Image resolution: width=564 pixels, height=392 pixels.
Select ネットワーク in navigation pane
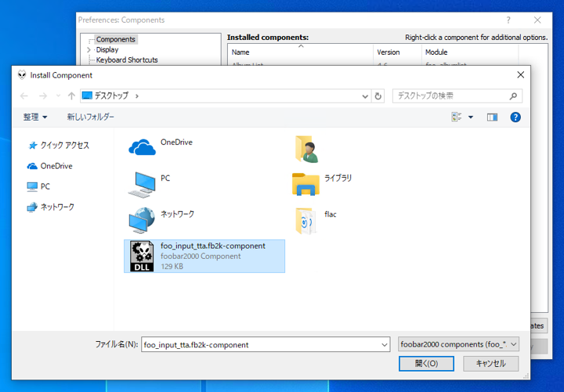(51, 207)
